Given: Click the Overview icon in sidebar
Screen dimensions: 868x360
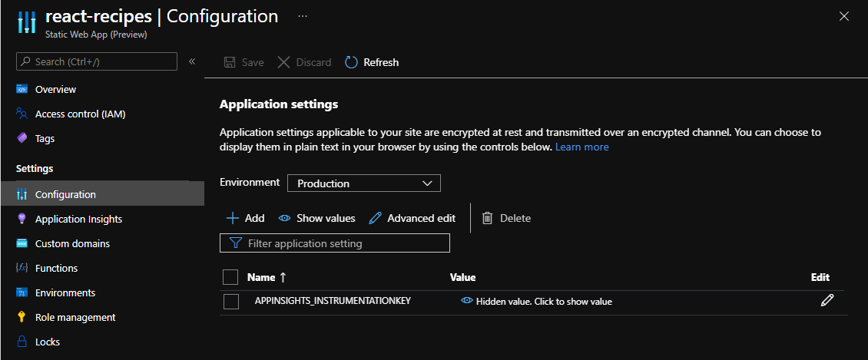Looking at the screenshot, I should (22, 89).
